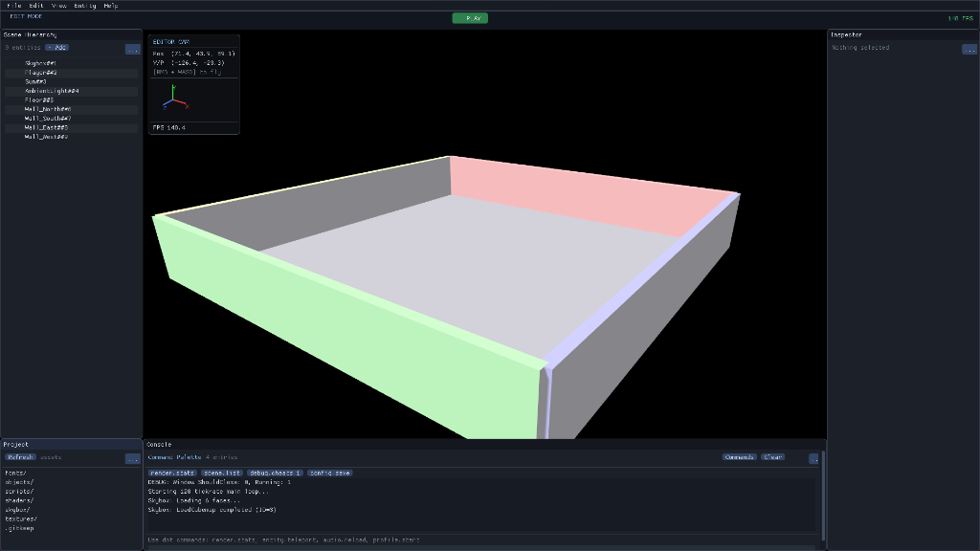The height and width of the screenshot is (551, 980).
Task: Click the Refresh assets button
Action: [x=21, y=457]
